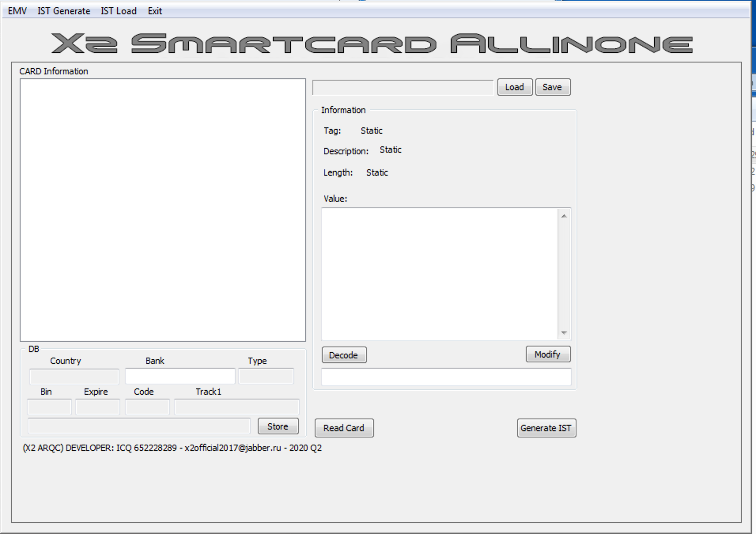Click the file path field beside Load
Image resolution: width=756 pixels, height=534 pixels.
click(403, 87)
